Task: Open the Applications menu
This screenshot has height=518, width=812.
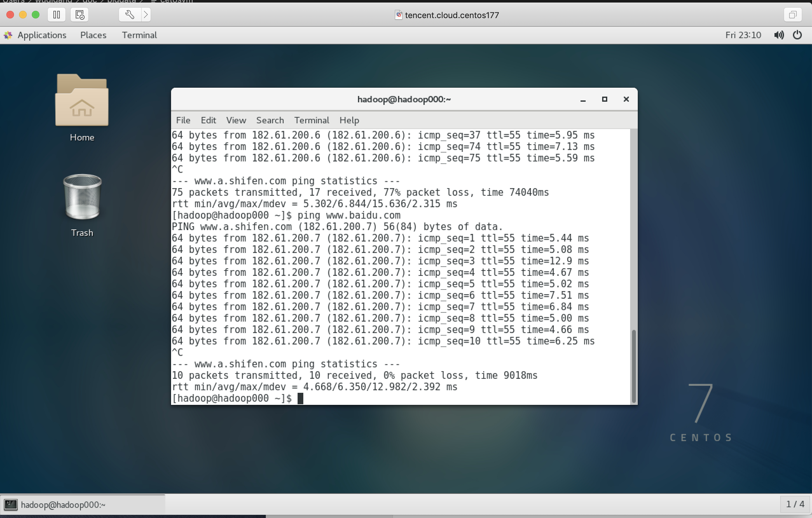Action: tap(42, 35)
